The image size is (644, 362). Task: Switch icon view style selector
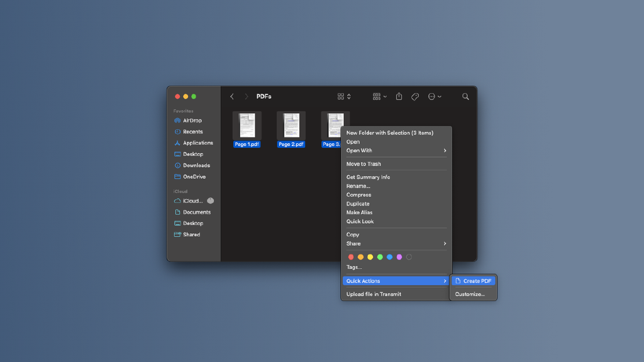click(x=344, y=96)
